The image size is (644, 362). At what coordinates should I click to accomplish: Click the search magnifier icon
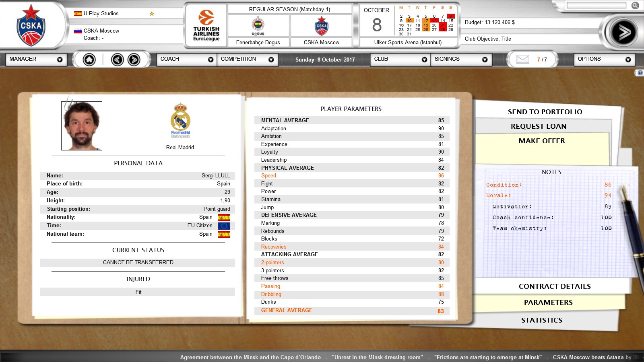[x=635, y=5]
